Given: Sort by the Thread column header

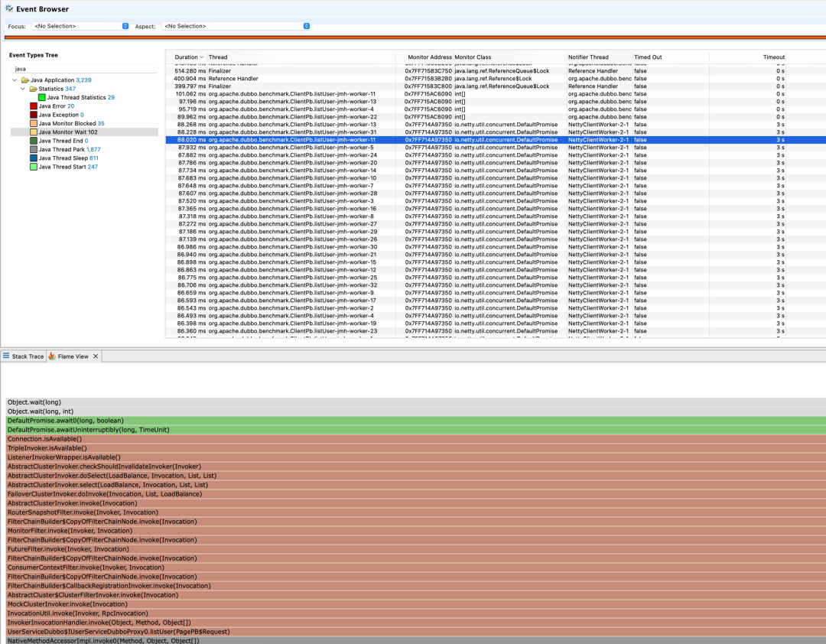Looking at the screenshot, I should [301, 57].
